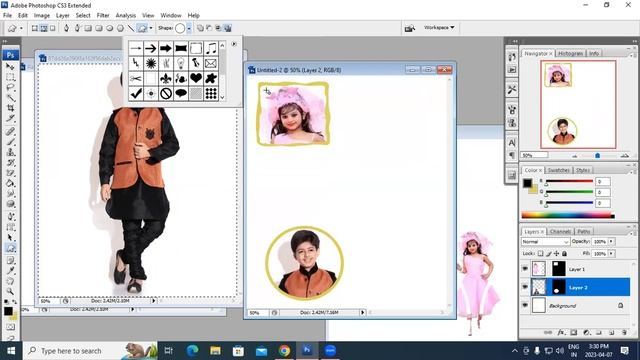640x360 pixels.
Task: Hide Layer 1 with its eye icon
Action: [x=525, y=269]
